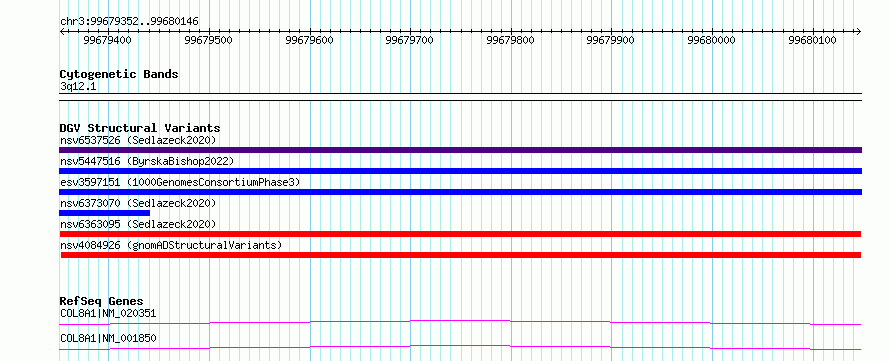The width and height of the screenshot is (890, 361).
Task: Click ruler position 99679400
Action: [108, 40]
